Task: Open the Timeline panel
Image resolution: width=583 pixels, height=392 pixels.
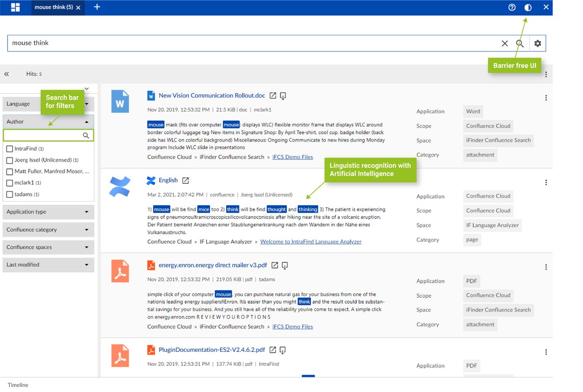Action: 18,385
